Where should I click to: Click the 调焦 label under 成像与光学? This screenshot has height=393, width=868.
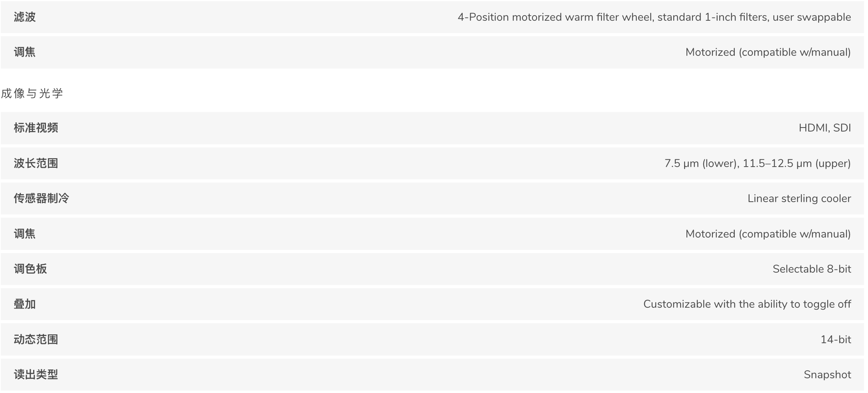pos(25,234)
